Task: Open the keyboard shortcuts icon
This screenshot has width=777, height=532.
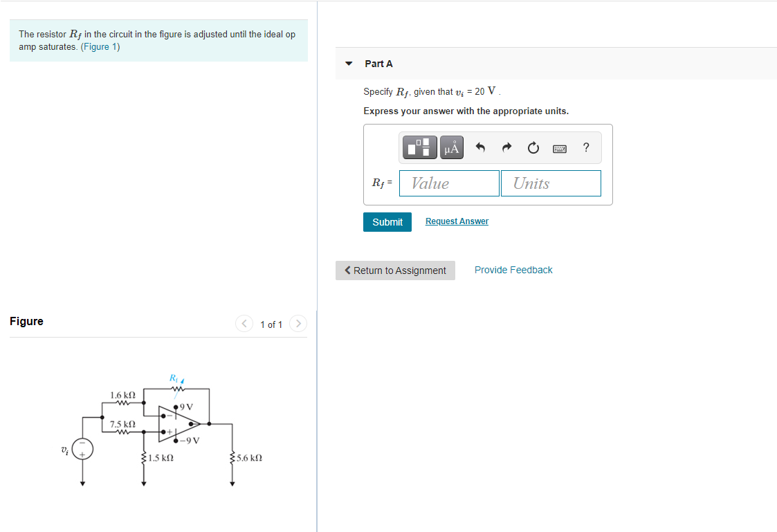Action: pos(559,147)
